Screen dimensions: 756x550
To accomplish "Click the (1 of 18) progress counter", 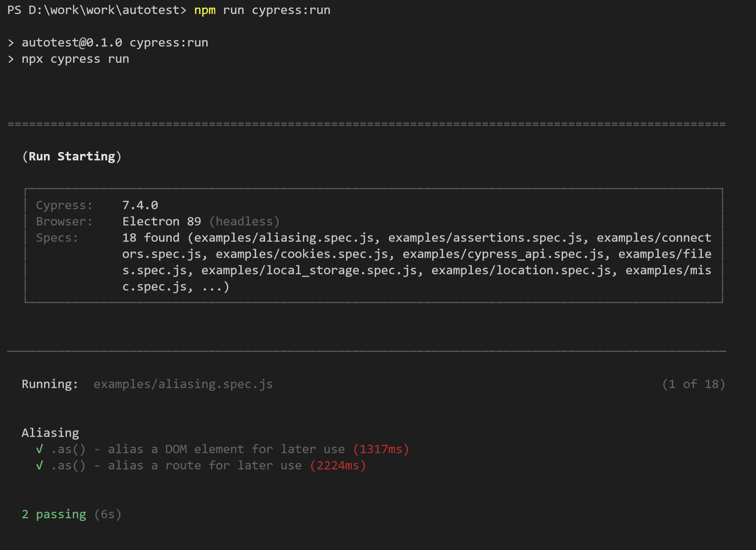I will coord(694,384).
